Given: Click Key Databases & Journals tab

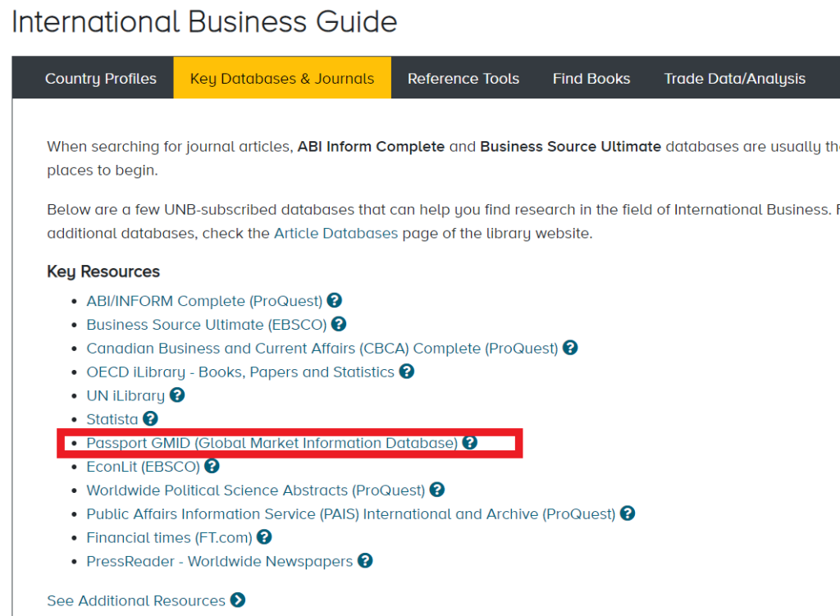Looking at the screenshot, I should coord(282,79).
